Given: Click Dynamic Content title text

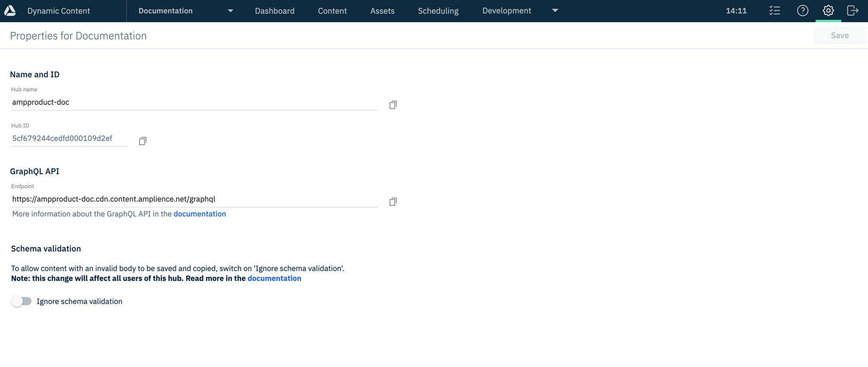Looking at the screenshot, I should point(59,11).
